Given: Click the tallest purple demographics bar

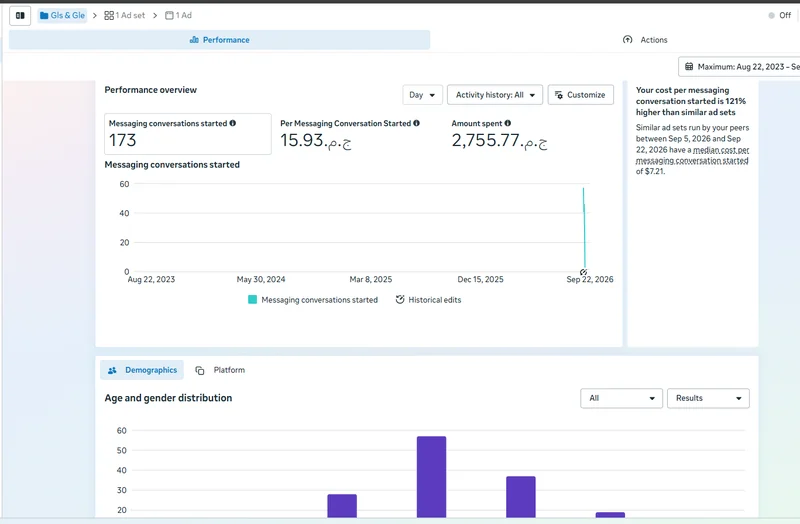Looking at the screenshot, I should 431,477.
